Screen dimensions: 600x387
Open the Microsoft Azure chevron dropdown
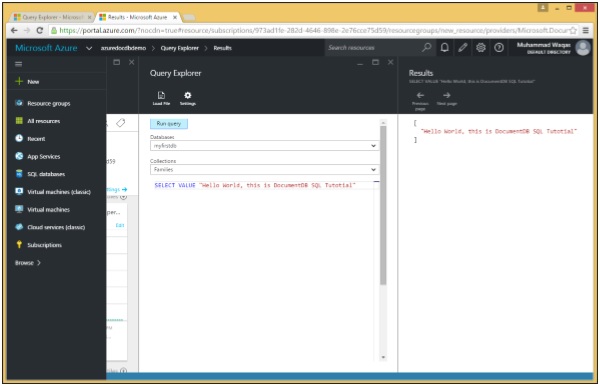[89, 48]
